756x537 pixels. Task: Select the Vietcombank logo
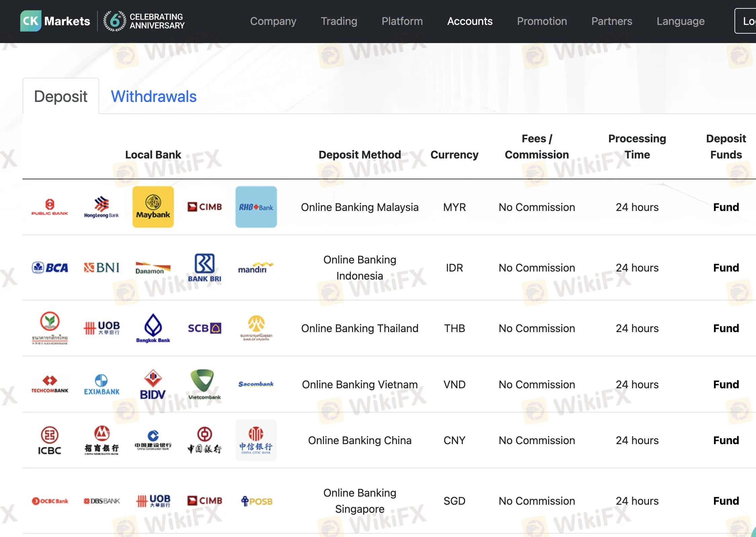click(204, 384)
